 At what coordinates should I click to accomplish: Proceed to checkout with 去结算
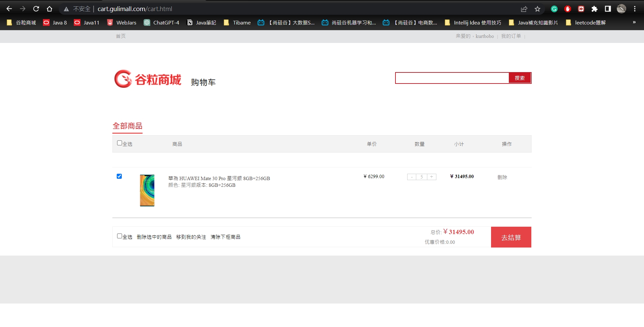point(511,237)
